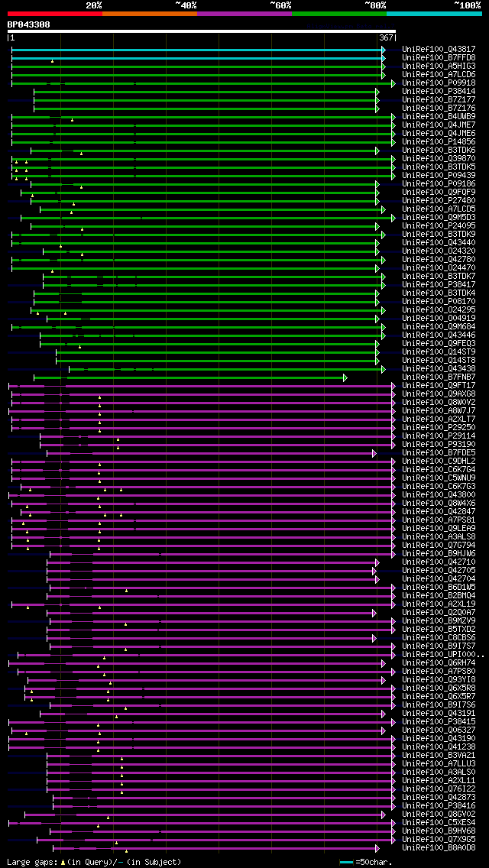Select the UniRef100_B9HJW6 label

pos(439,553)
